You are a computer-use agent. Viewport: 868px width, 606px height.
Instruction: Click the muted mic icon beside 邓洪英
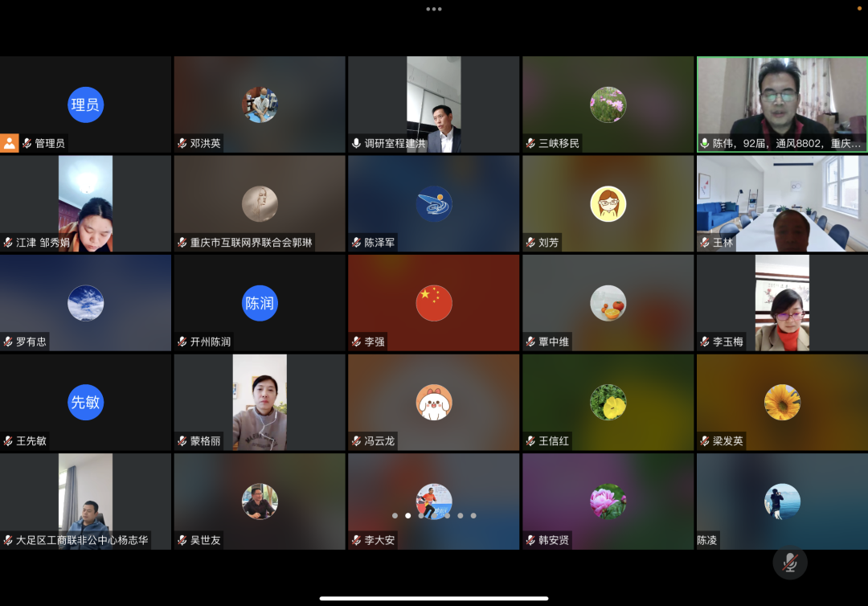coord(182,143)
